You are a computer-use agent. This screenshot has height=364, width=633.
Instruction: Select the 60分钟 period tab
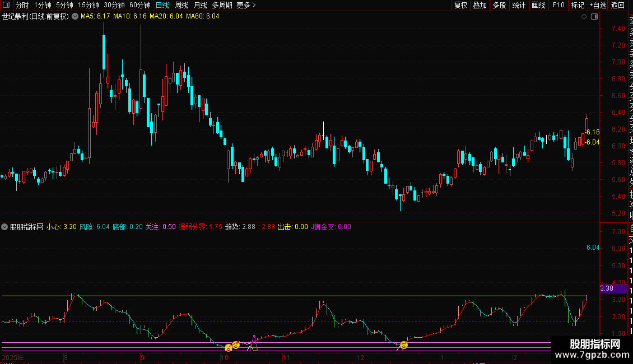[140, 5]
